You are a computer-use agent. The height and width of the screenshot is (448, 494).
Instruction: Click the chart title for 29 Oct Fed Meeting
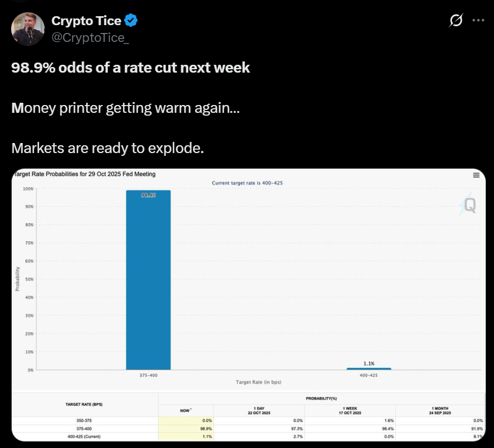84,174
